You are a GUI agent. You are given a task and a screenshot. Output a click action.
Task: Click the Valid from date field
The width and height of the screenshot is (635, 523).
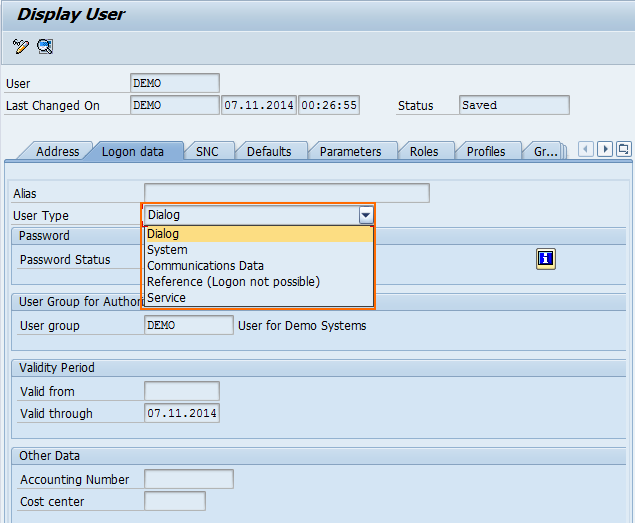pos(182,391)
